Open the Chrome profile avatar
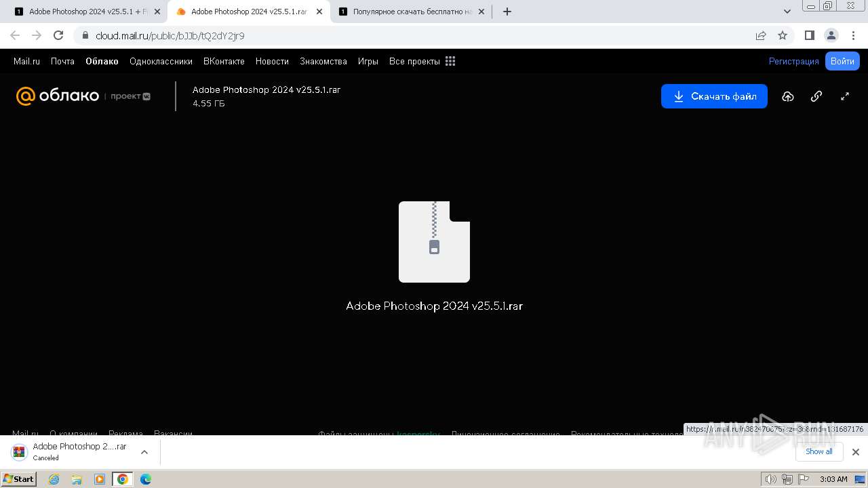Viewport: 868px width, 488px height. (831, 35)
